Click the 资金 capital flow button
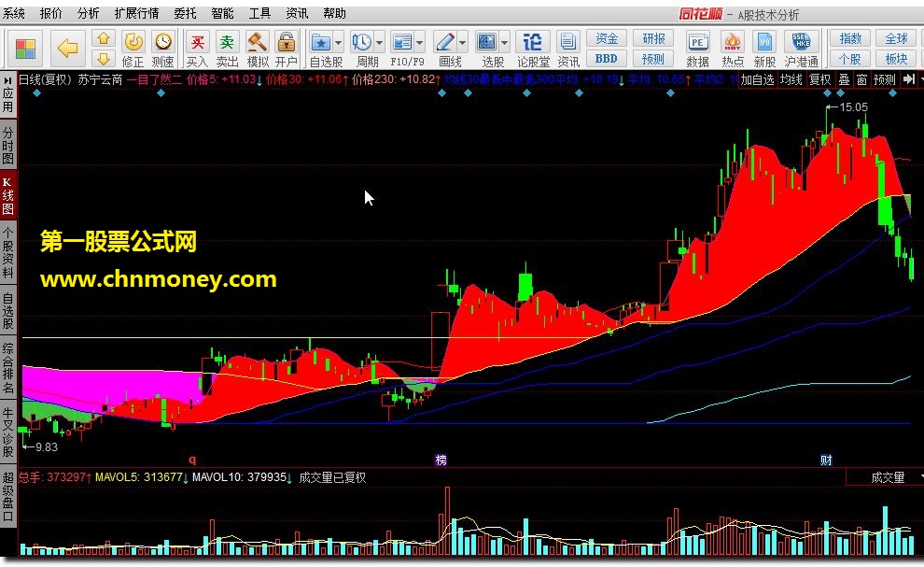 [607, 38]
